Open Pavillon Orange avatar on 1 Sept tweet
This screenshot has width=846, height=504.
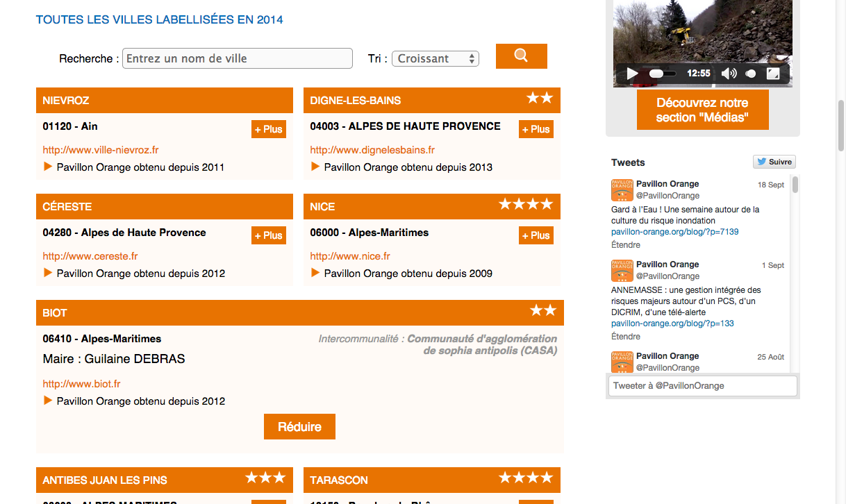[622, 271]
